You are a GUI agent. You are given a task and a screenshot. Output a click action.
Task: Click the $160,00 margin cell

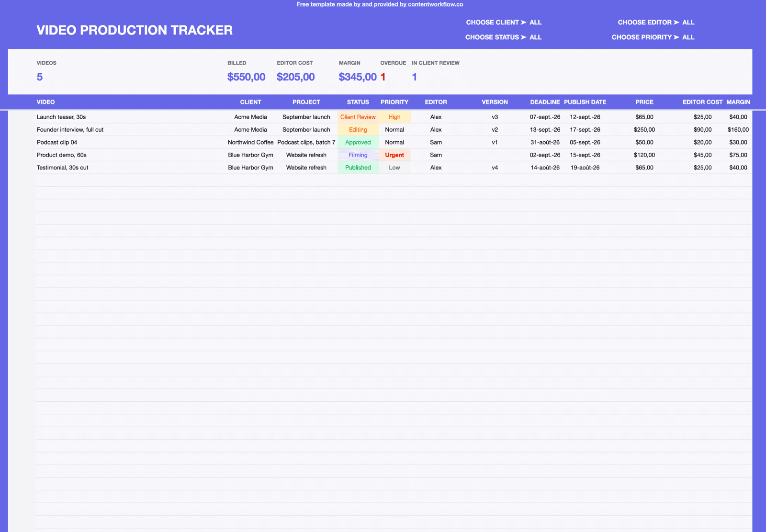point(738,130)
